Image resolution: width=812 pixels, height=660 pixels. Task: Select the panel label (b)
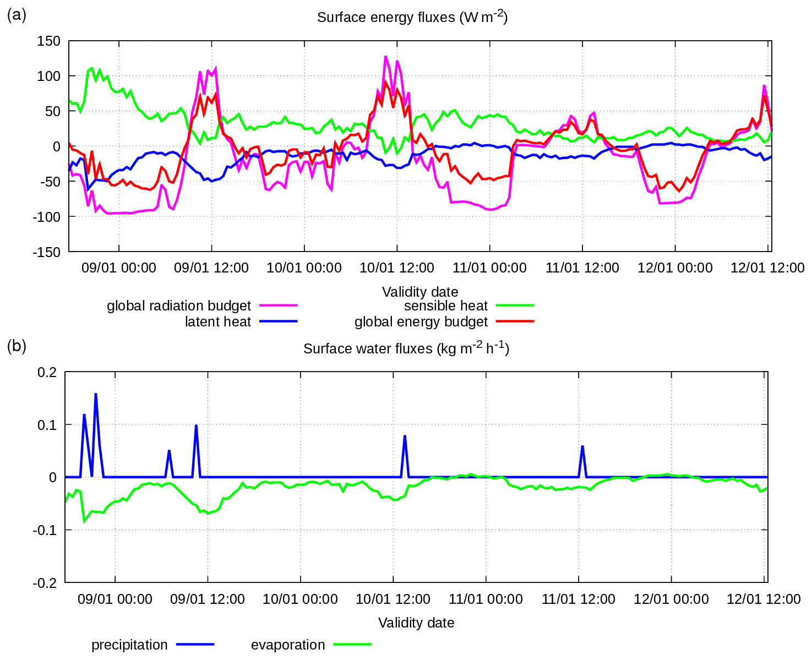click(x=17, y=346)
